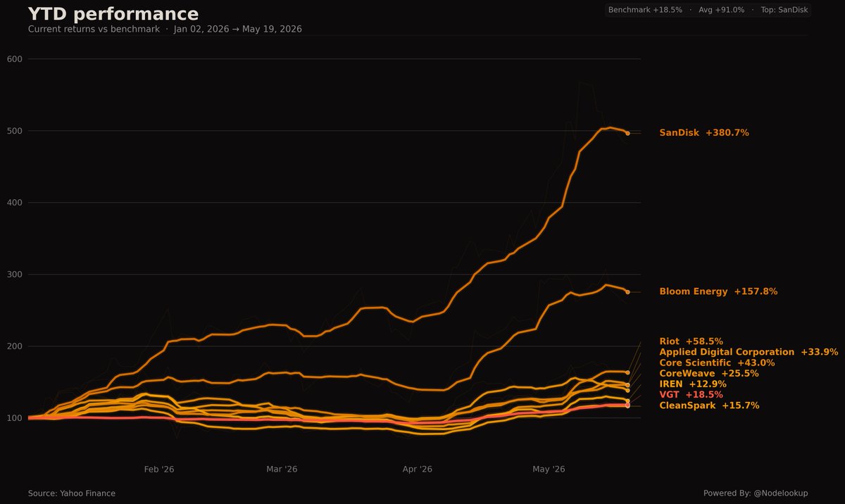Click the Bloom Energy line end-point marker
The image size is (845, 504).
[627, 291]
